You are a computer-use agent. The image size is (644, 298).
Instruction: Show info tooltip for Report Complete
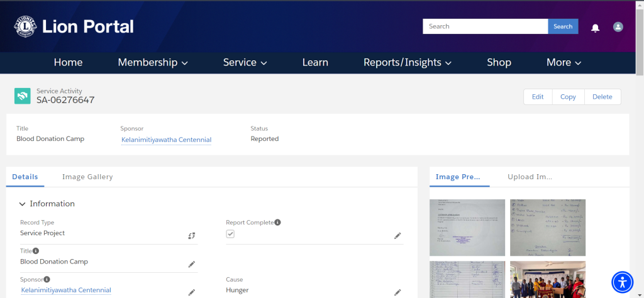pos(277,223)
